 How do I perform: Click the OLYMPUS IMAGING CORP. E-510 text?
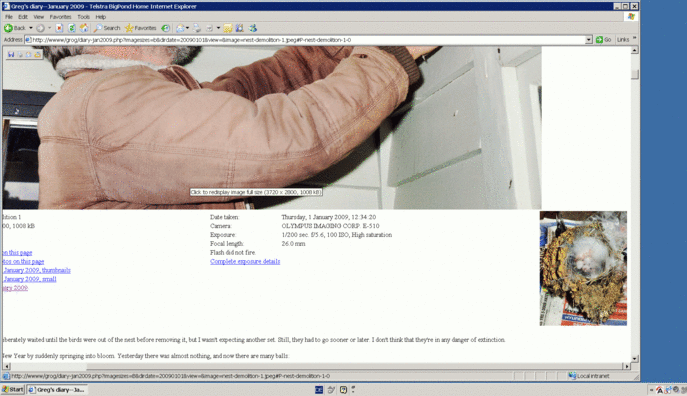330,226
